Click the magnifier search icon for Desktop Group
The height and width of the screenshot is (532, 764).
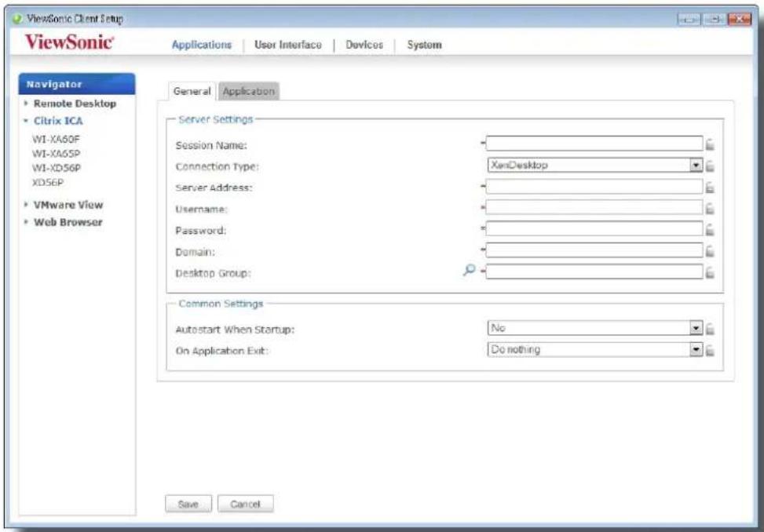click(469, 270)
